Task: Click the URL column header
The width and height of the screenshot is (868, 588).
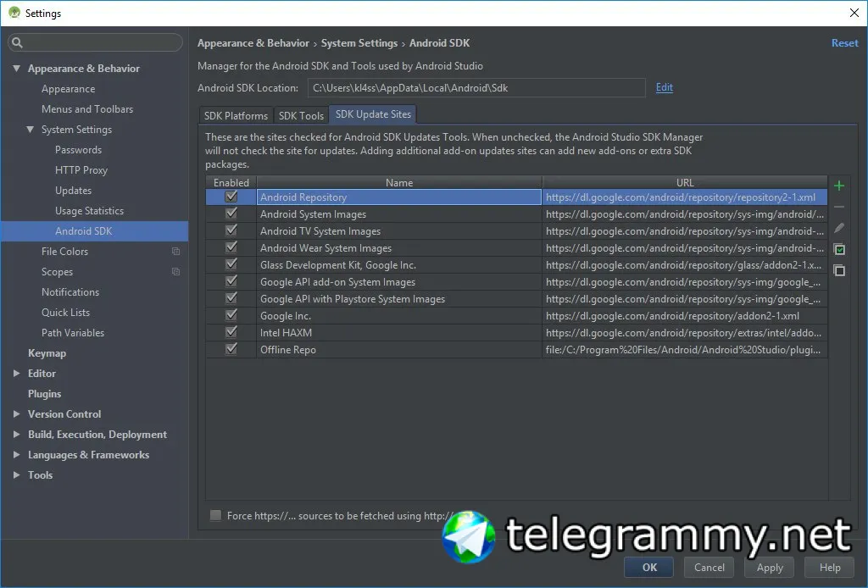Action: click(x=685, y=182)
